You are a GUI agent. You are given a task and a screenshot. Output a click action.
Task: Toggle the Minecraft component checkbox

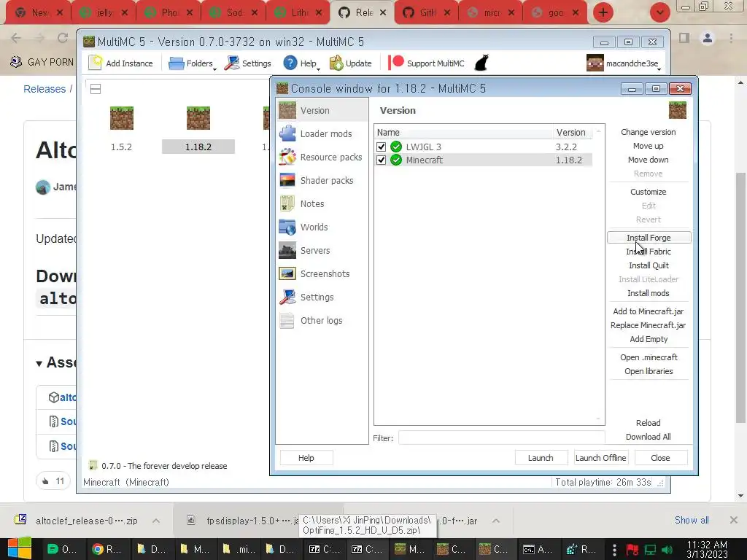pos(381,160)
